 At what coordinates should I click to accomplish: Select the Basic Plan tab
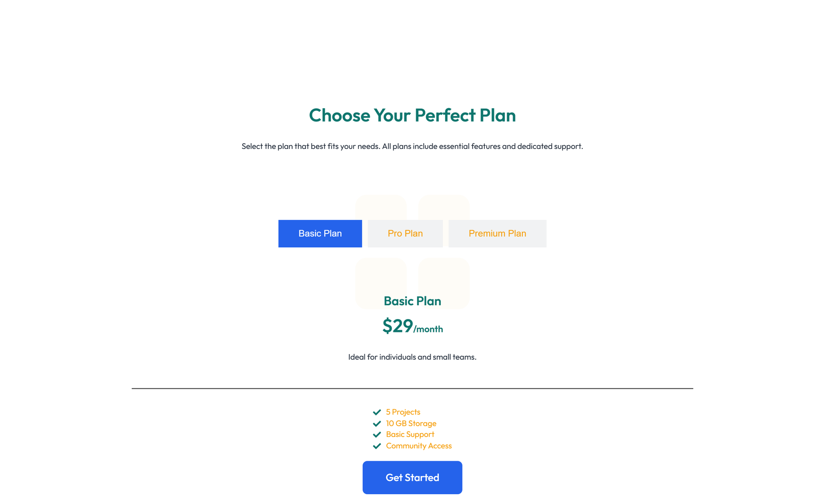click(320, 233)
